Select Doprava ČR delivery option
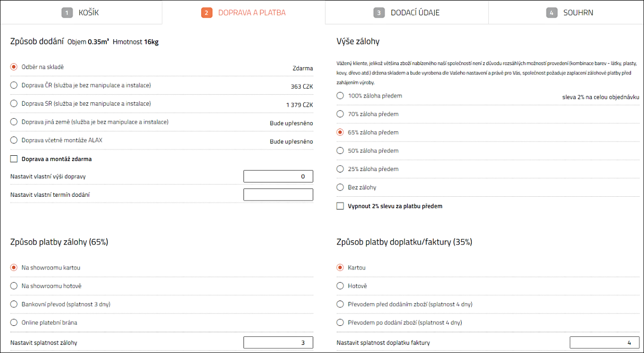This screenshot has height=353, width=644. coord(14,85)
